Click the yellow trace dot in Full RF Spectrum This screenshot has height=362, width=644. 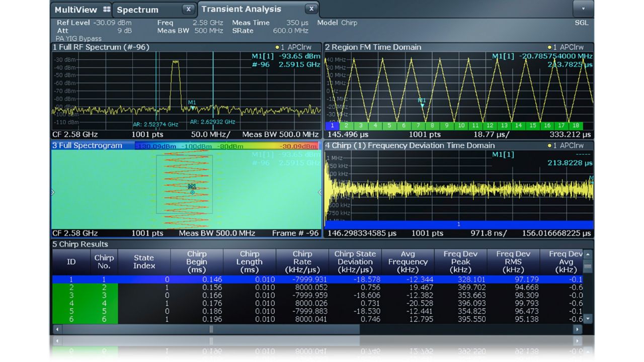tap(277, 47)
